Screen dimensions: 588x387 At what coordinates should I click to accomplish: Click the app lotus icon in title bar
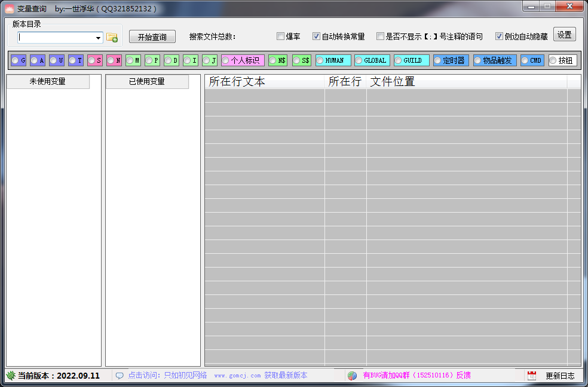pyautogui.click(x=9, y=8)
